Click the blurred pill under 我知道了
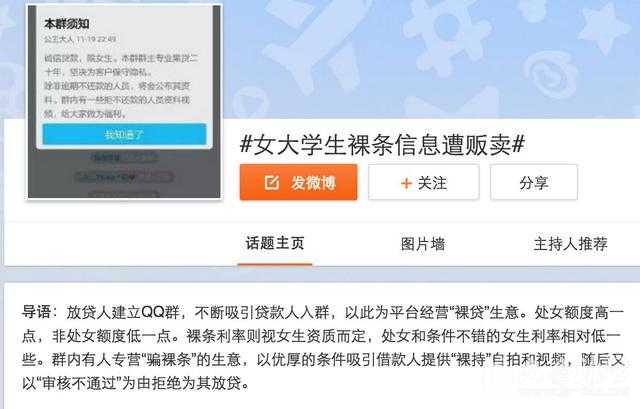640x409 pixels. click(124, 157)
